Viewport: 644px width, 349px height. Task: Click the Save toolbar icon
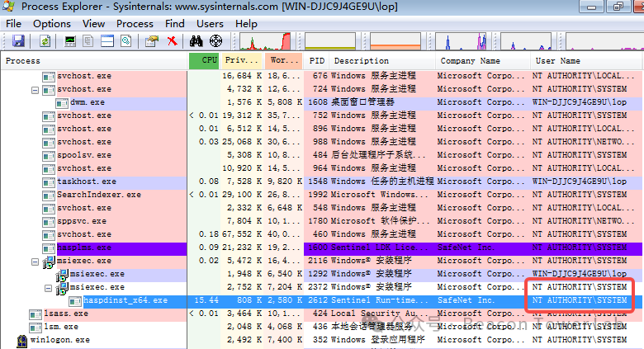(18, 41)
